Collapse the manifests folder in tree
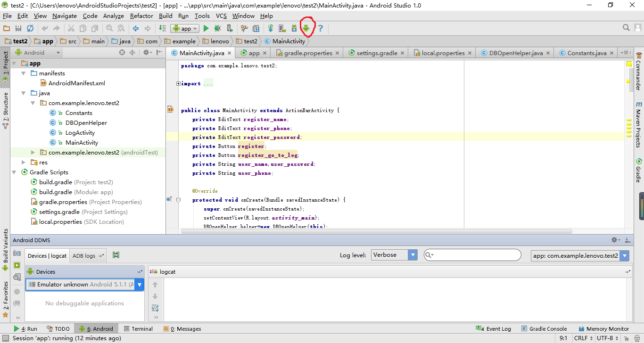 [x=24, y=73]
